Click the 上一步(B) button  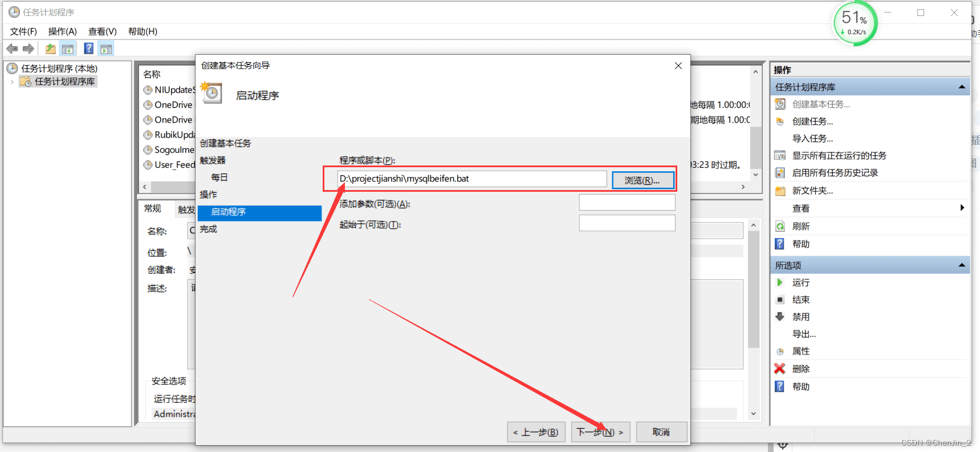(x=536, y=432)
